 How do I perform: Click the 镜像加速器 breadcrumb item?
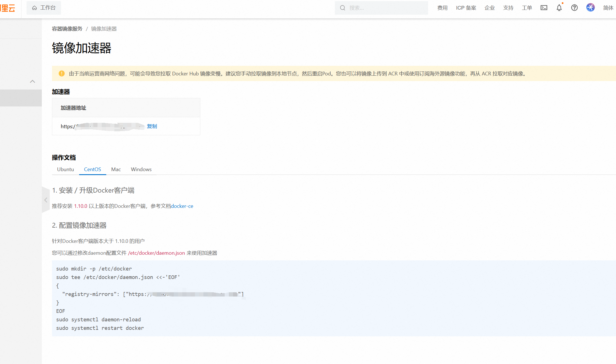104,29
